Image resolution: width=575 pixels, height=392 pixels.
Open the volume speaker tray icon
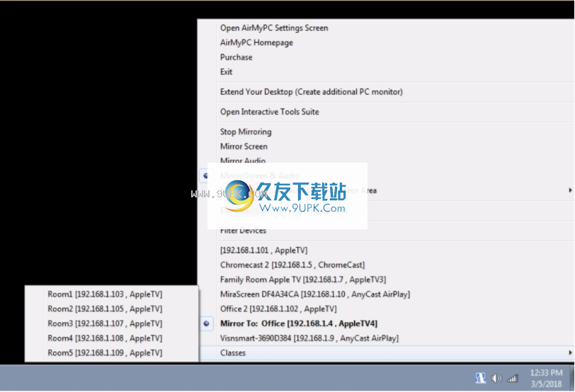(x=496, y=378)
